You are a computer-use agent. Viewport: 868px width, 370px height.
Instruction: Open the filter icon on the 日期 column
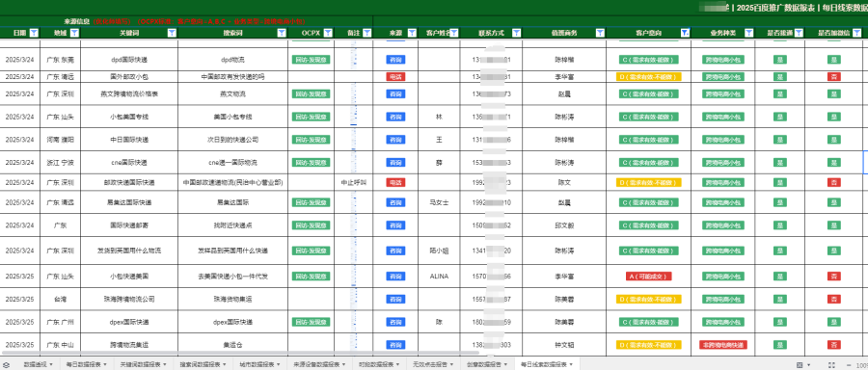coord(34,33)
